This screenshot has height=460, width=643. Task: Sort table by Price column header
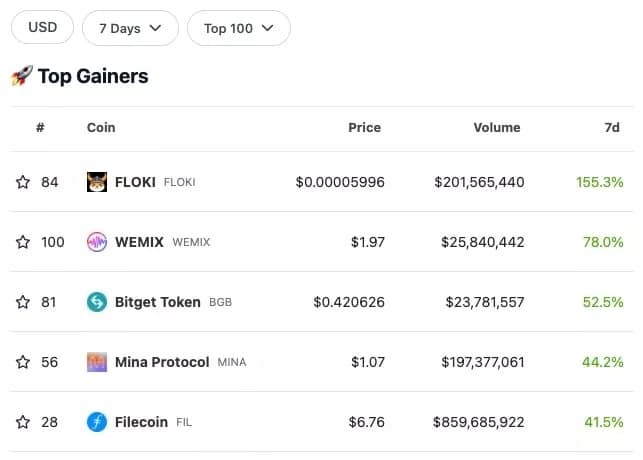click(365, 128)
